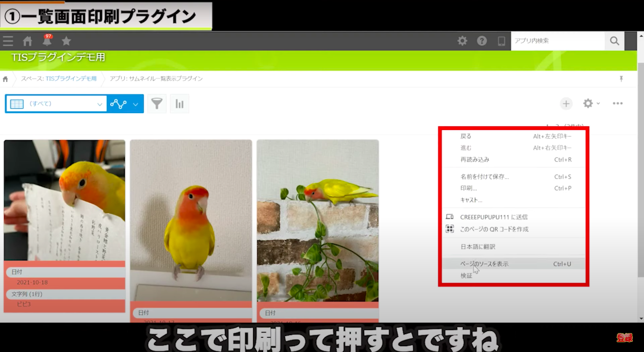
Task: Open the header settings gear
Action: pyautogui.click(x=462, y=41)
